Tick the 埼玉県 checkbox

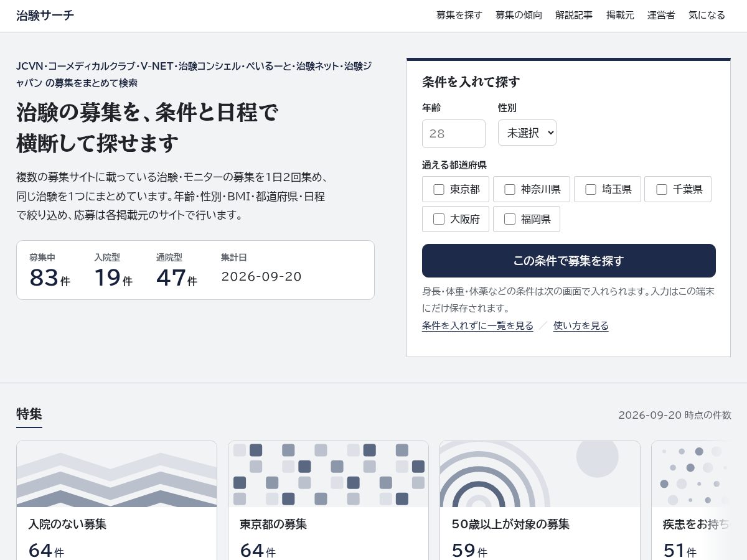pyautogui.click(x=591, y=189)
